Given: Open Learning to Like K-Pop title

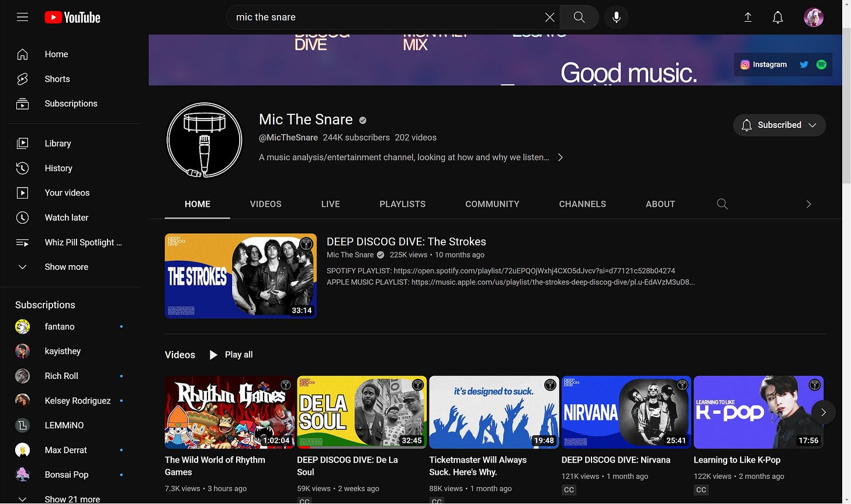Looking at the screenshot, I should pyautogui.click(x=737, y=460).
